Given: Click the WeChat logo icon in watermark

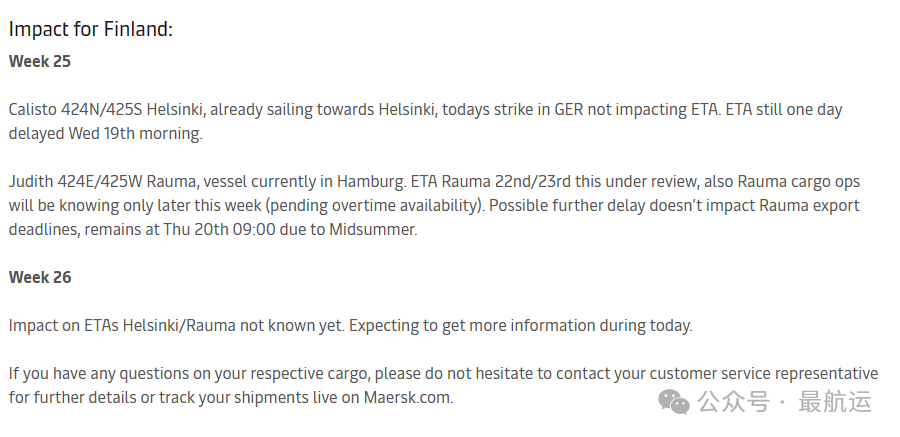Looking at the screenshot, I should click(x=674, y=401).
